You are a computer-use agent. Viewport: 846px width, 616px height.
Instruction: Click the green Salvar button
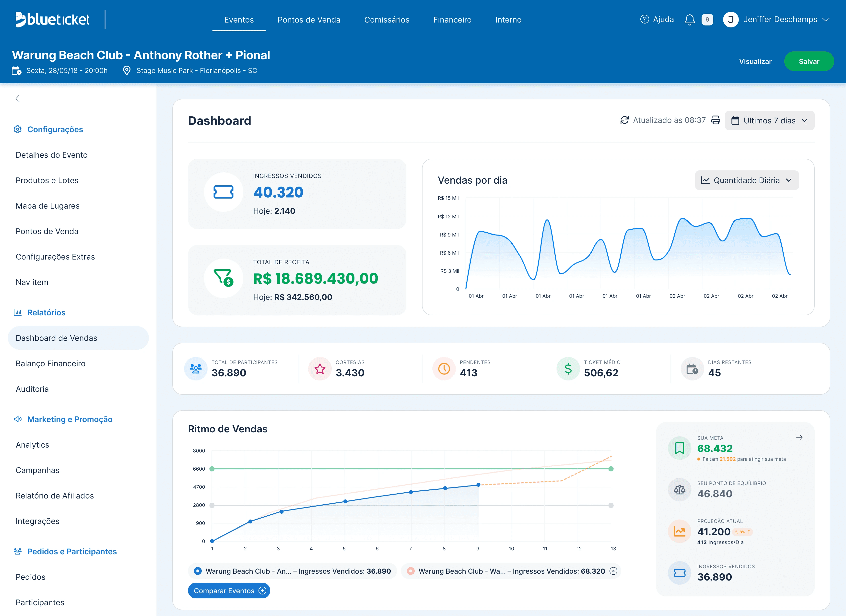[x=809, y=61]
